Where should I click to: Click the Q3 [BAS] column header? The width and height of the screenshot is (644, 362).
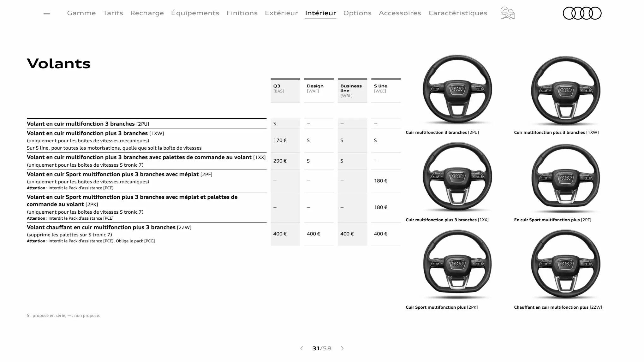(285, 91)
